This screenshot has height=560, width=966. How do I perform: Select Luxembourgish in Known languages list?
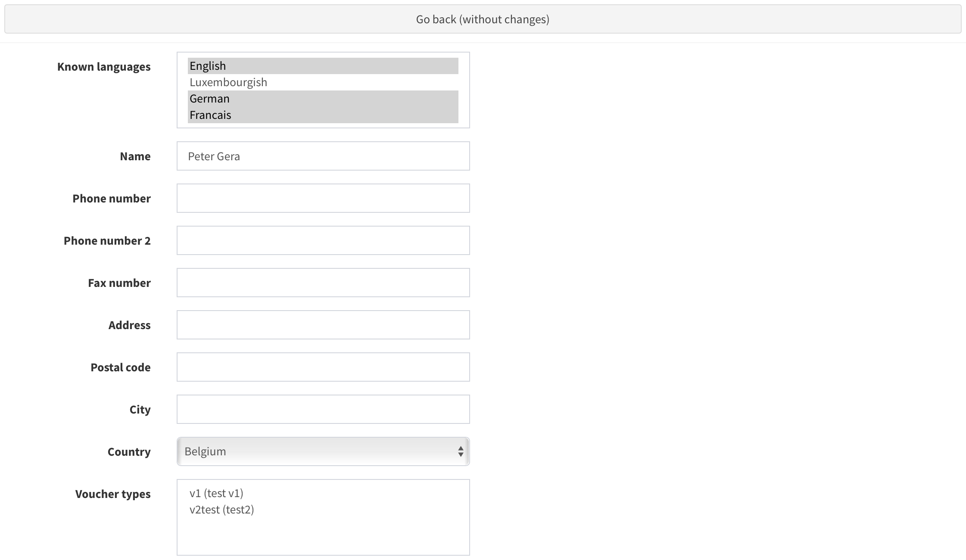[322, 82]
